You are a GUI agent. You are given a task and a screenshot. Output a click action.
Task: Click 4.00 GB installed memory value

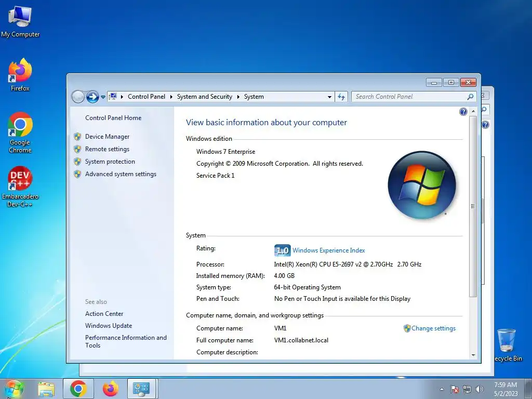coord(284,276)
